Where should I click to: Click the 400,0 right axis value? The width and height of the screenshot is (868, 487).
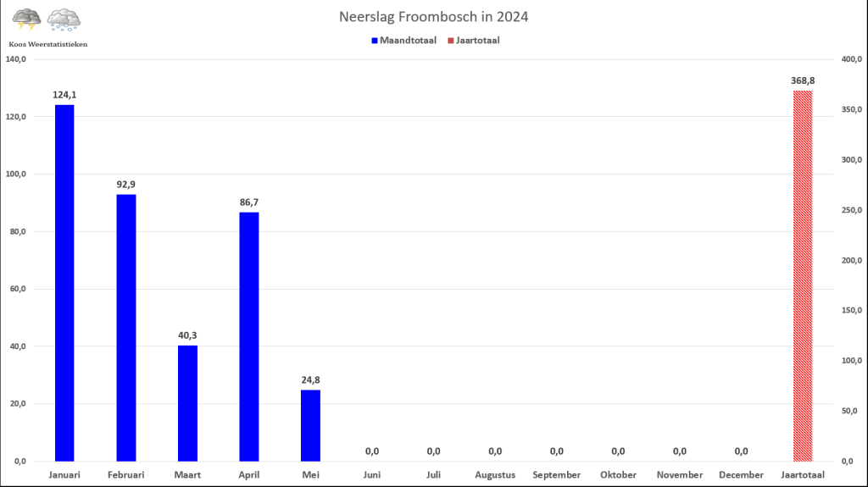[x=851, y=59]
